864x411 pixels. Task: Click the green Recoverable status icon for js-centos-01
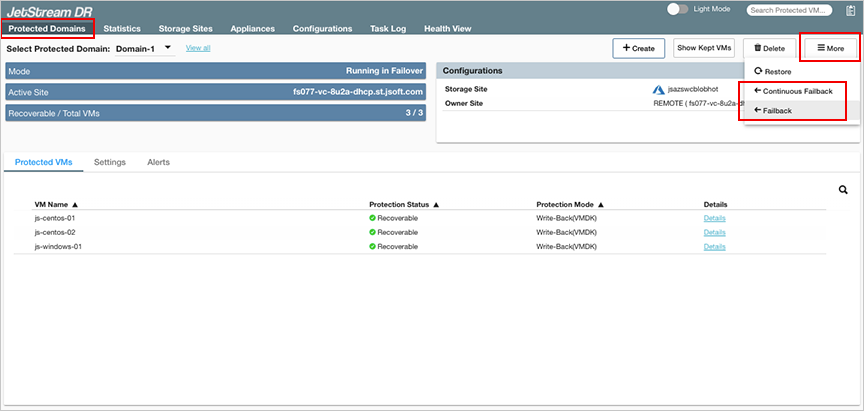click(372, 217)
